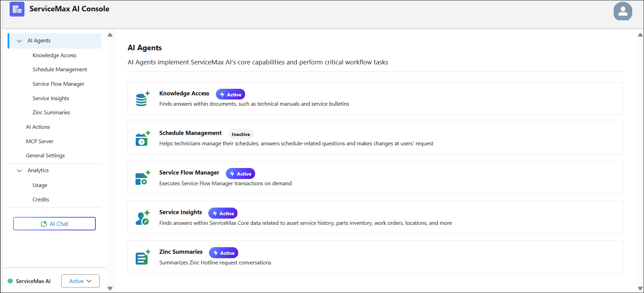Open the Knowledge Access agent card title

pos(184,93)
